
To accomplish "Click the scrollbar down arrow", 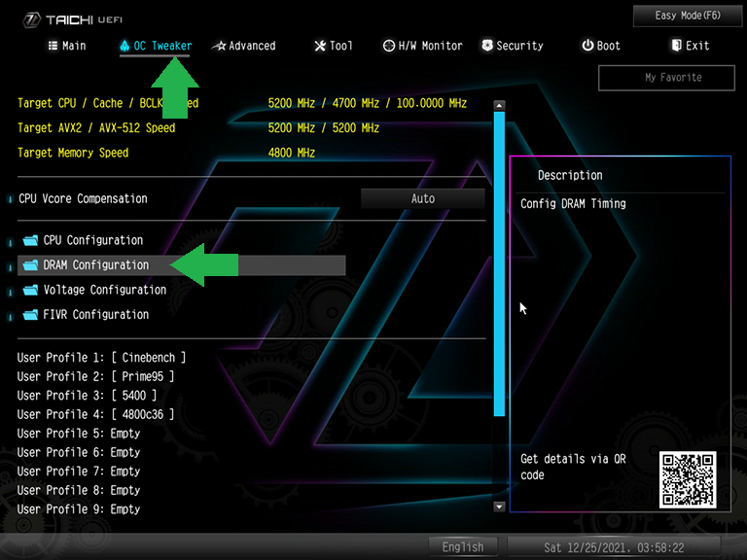I will pyautogui.click(x=499, y=507).
